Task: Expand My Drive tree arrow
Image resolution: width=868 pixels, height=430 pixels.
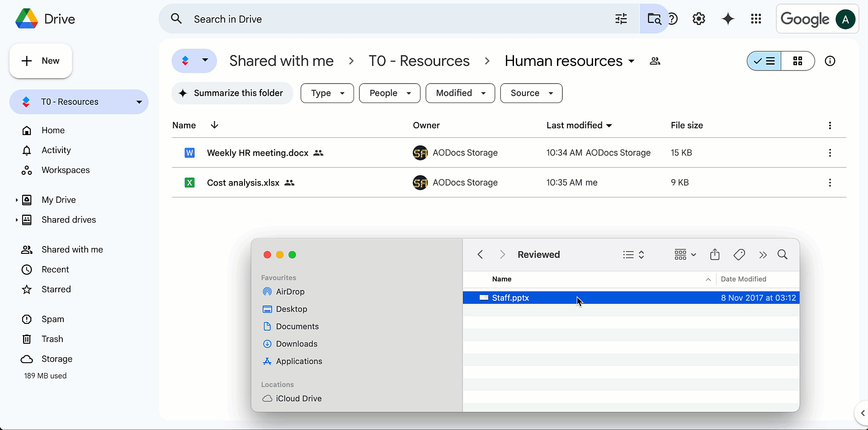Action: [x=17, y=200]
